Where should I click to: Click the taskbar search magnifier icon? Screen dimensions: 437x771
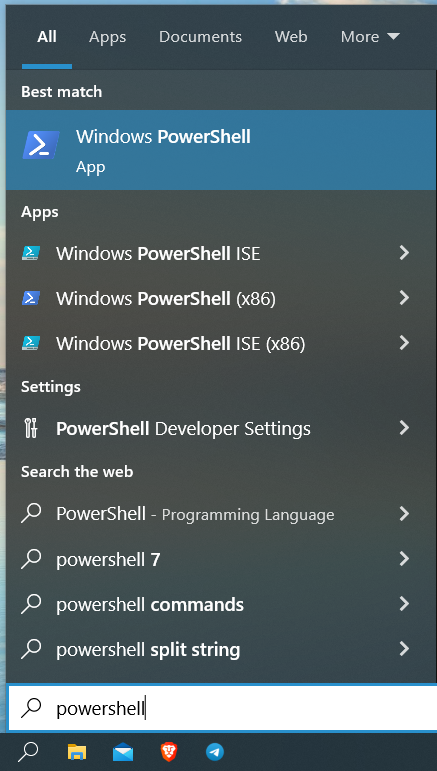point(28,751)
